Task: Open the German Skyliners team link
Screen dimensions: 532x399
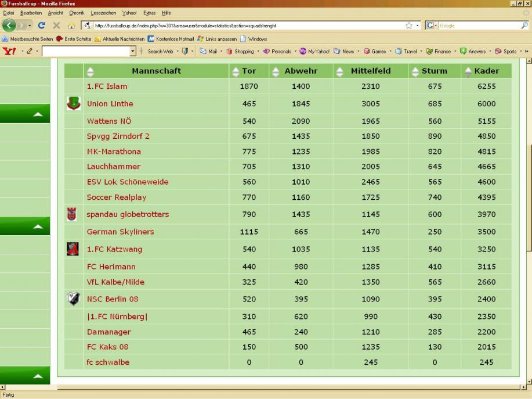Action: point(120,232)
